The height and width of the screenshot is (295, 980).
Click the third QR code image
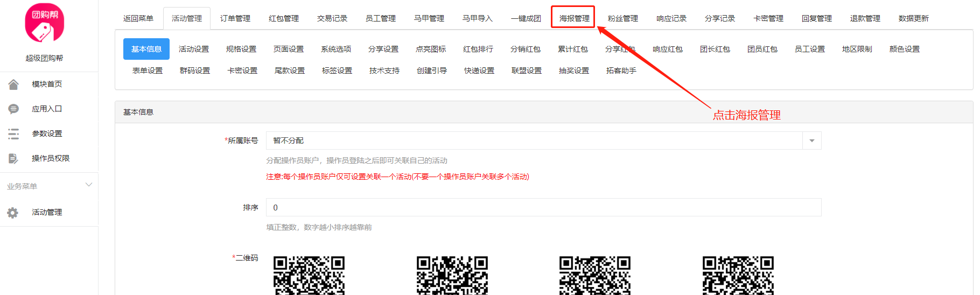pyautogui.click(x=595, y=275)
